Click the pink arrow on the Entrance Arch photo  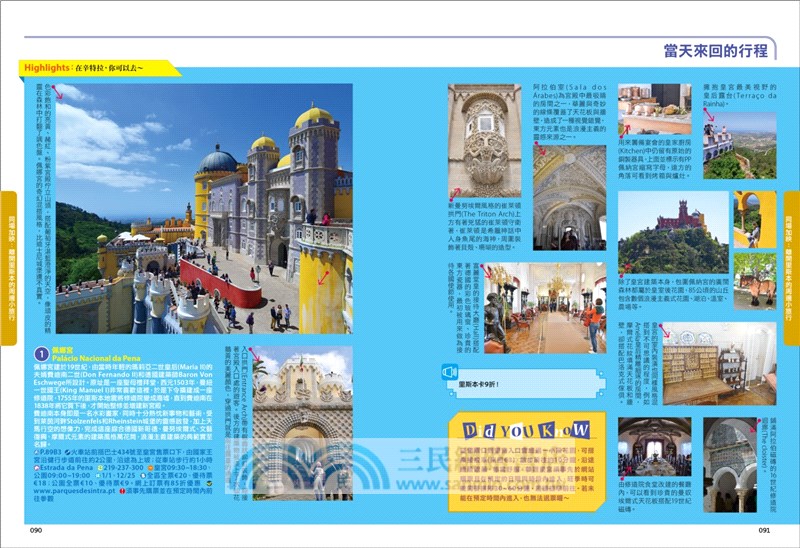(x=256, y=355)
